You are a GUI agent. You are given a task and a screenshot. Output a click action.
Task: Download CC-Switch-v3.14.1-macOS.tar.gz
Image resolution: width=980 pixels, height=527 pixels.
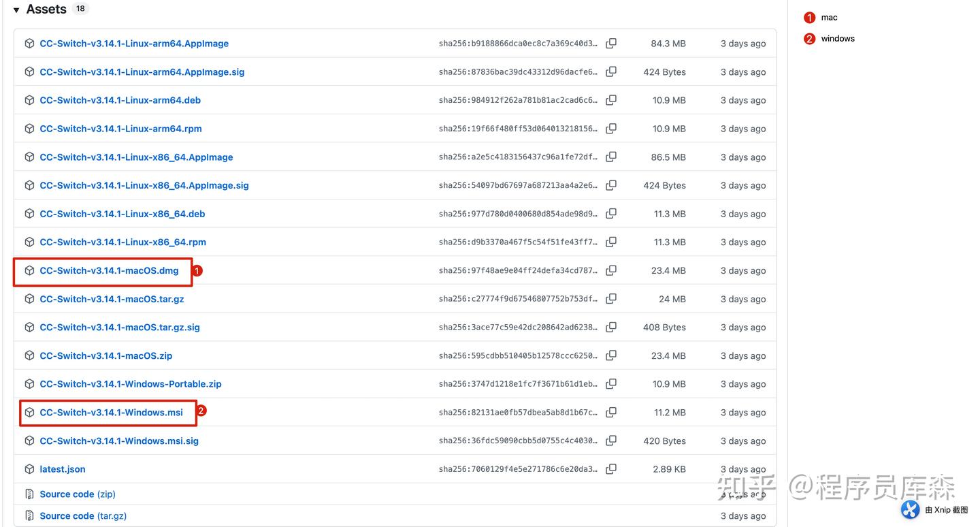112,299
